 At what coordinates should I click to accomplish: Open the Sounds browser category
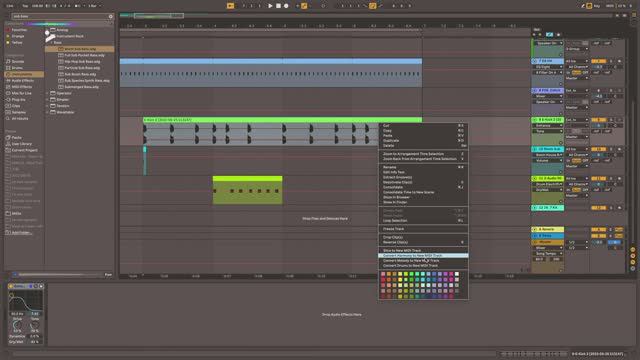coord(18,62)
